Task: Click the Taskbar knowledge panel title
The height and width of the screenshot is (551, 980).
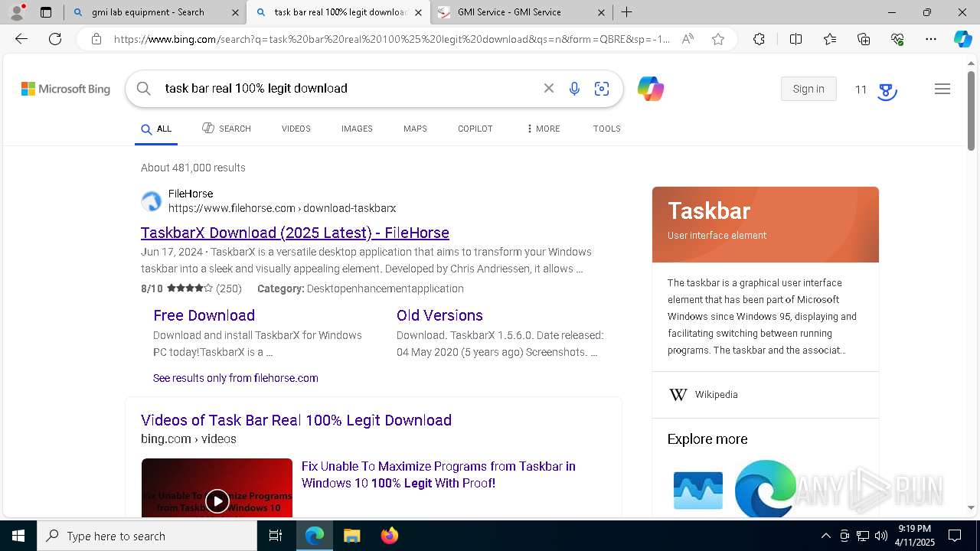Action: click(709, 211)
